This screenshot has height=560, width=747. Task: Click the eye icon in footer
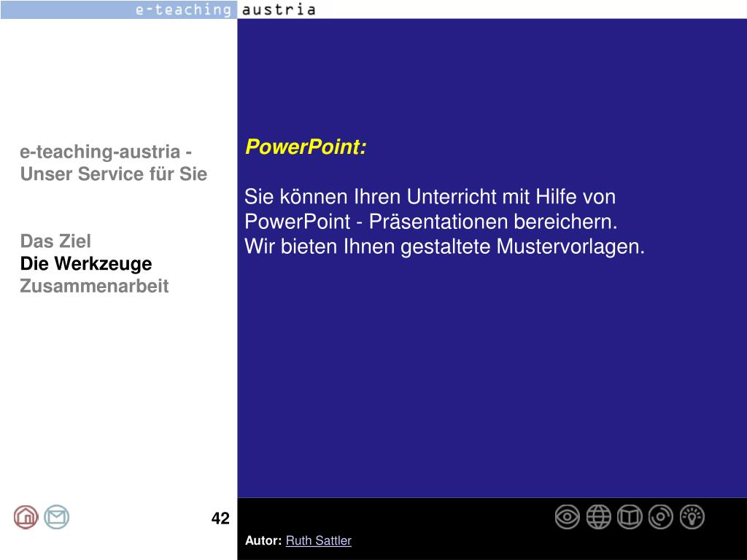[x=568, y=517]
